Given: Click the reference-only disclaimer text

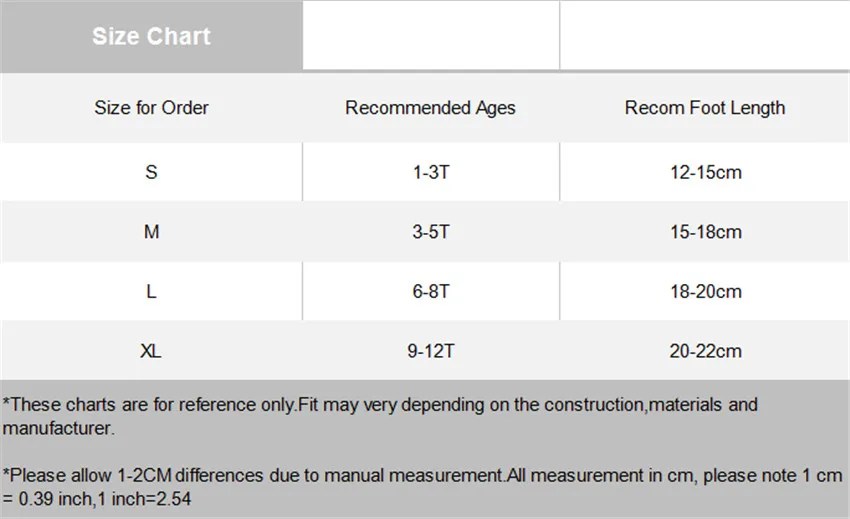Looking at the screenshot, I should click(x=380, y=416).
